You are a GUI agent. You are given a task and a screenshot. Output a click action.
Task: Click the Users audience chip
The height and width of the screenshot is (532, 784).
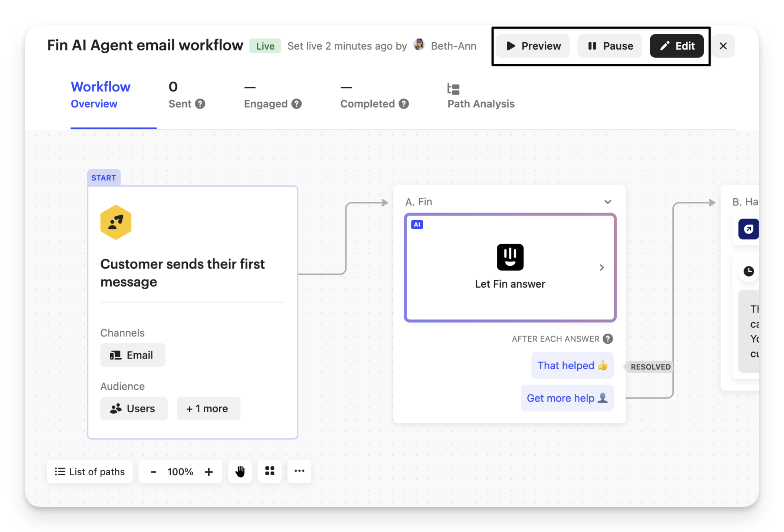[134, 409]
